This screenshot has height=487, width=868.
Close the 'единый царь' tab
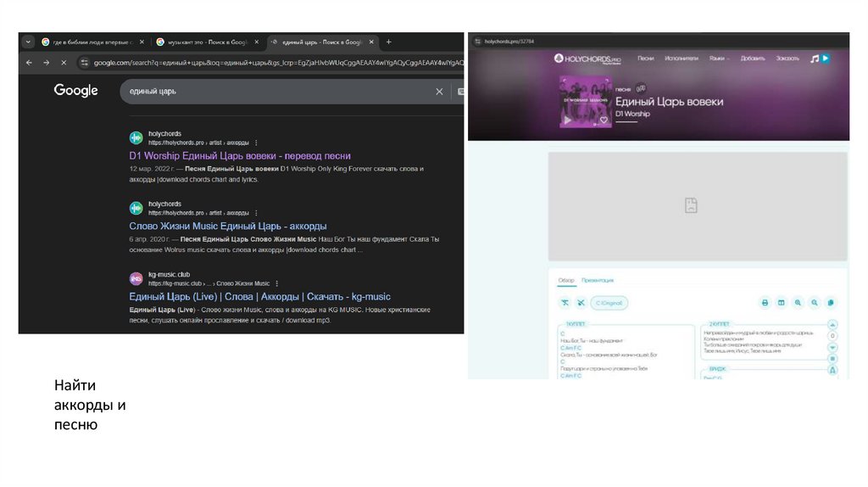(371, 42)
